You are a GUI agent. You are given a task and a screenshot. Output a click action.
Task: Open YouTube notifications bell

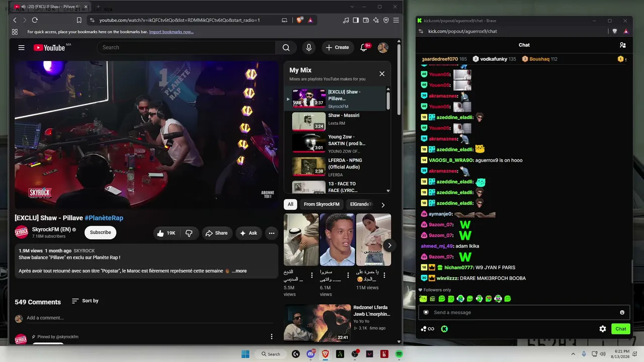364,48
